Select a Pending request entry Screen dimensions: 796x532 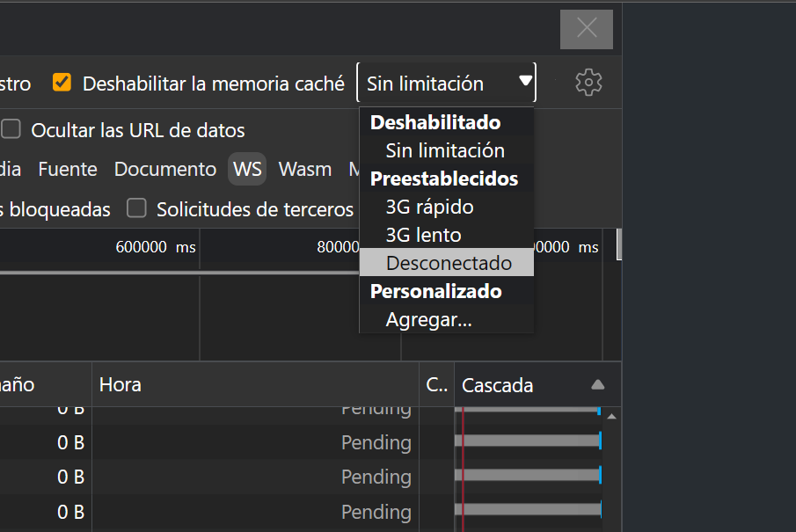tap(376, 442)
